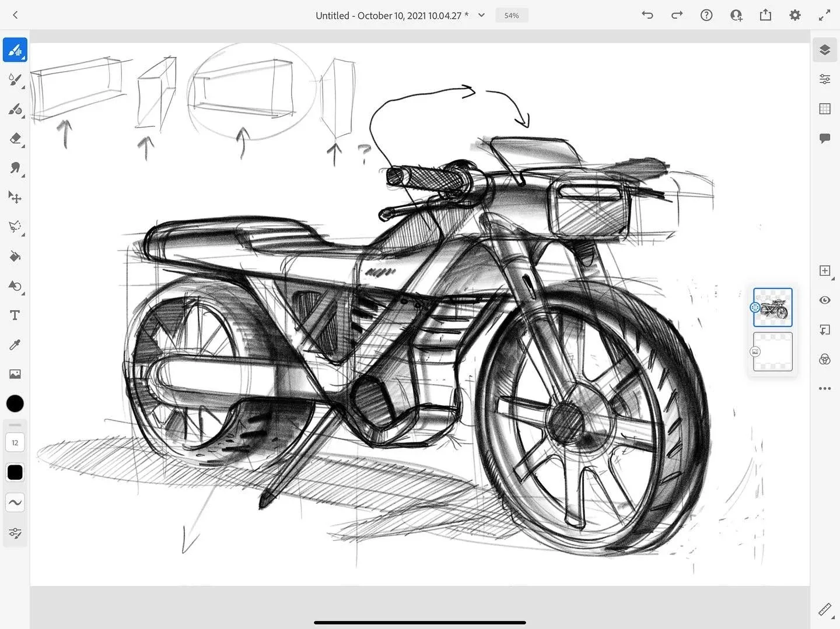Select the Text tool
This screenshot has height=629, width=840.
coord(15,315)
